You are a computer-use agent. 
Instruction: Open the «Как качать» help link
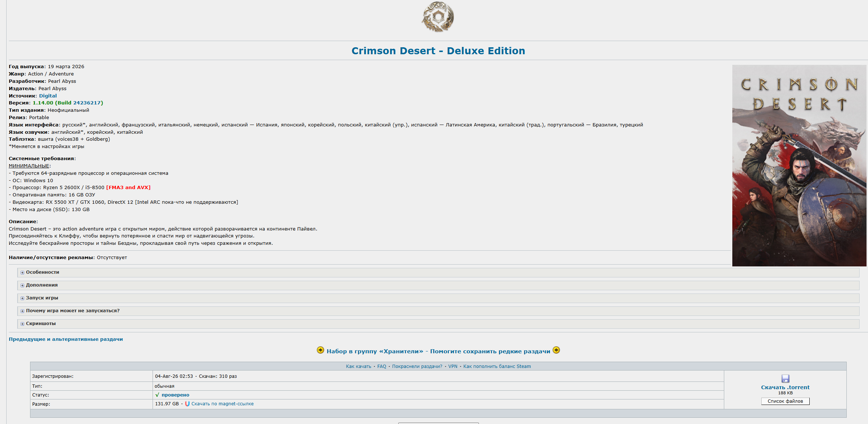[x=359, y=366]
